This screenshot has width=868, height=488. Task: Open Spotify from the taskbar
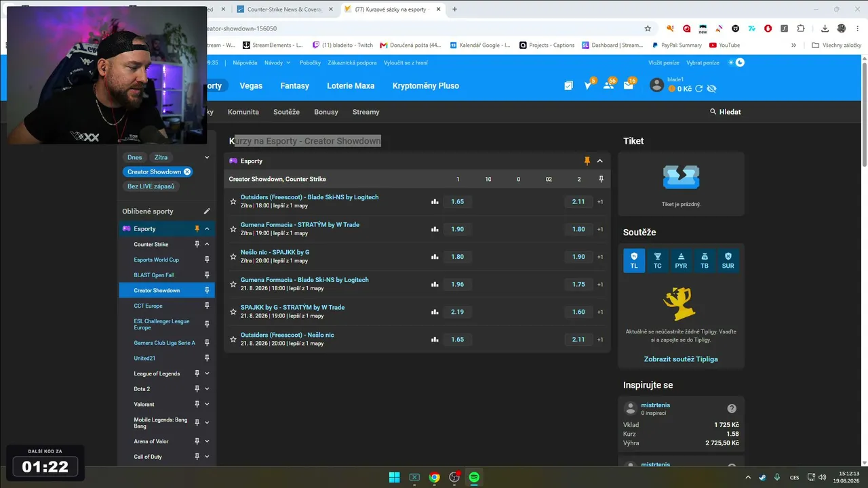click(474, 477)
